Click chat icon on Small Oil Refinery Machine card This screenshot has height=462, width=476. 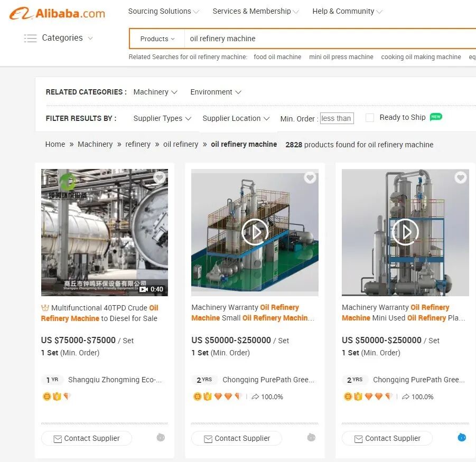click(x=311, y=437)
